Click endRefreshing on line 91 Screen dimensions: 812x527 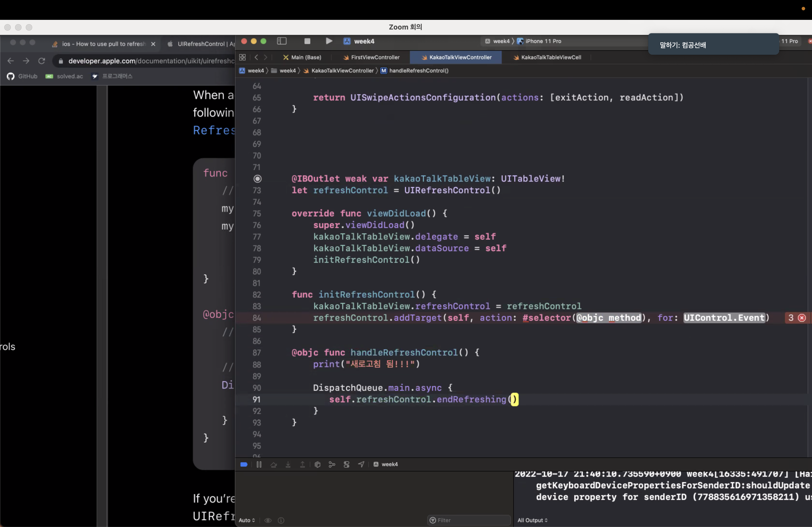(471, 400)
